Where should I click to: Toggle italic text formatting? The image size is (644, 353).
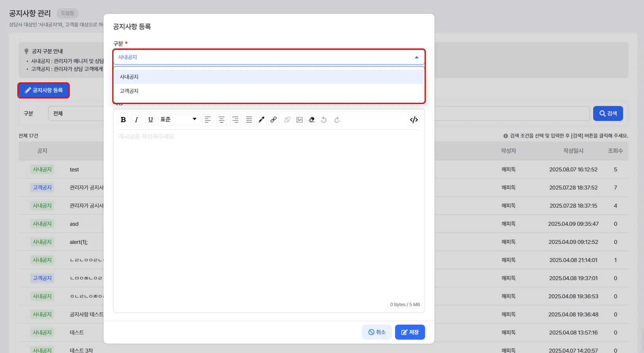click(136, 120)
